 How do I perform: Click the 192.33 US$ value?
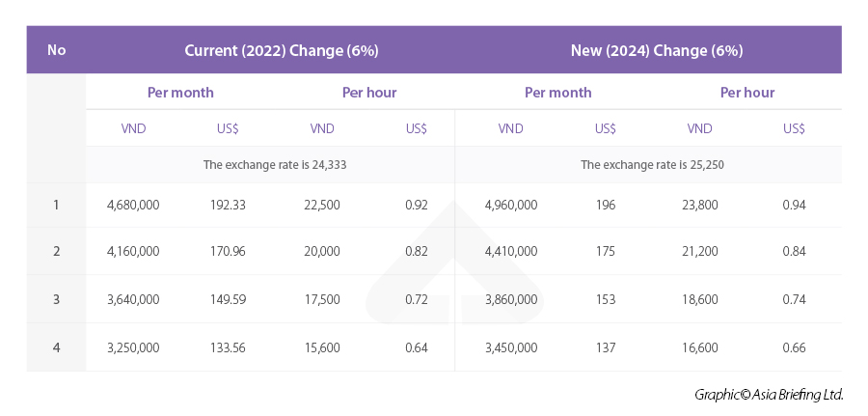pyautogui.click(x=228, y=205)
